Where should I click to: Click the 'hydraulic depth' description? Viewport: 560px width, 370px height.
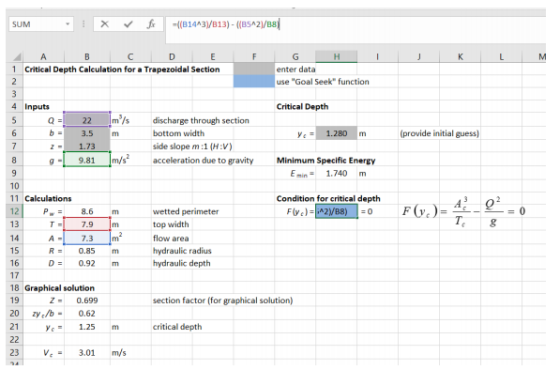pos(182,263)
